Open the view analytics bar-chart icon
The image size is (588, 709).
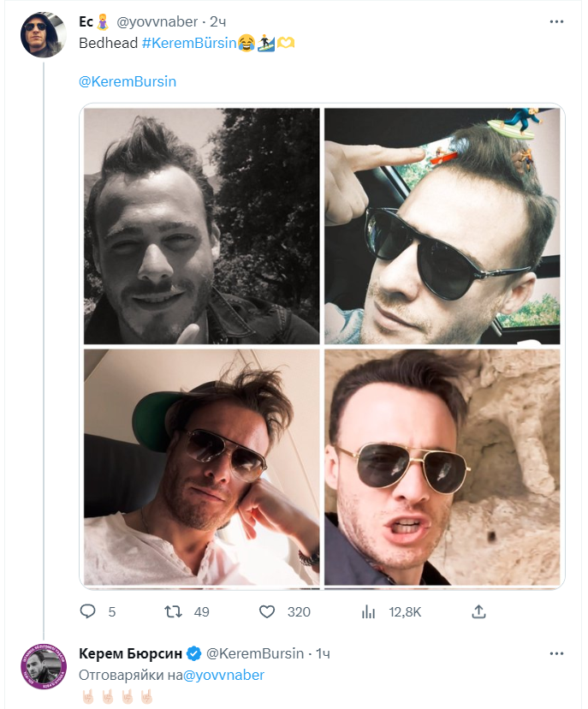[369, 611]
